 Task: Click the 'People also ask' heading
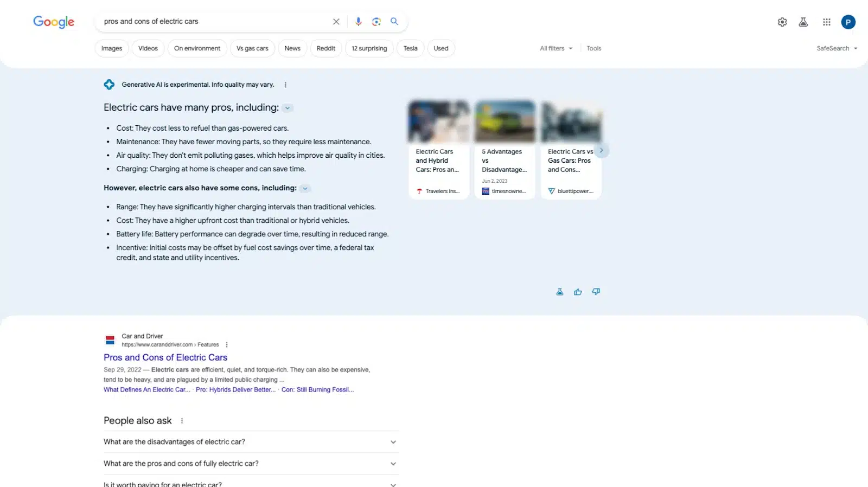pos(138,421)
